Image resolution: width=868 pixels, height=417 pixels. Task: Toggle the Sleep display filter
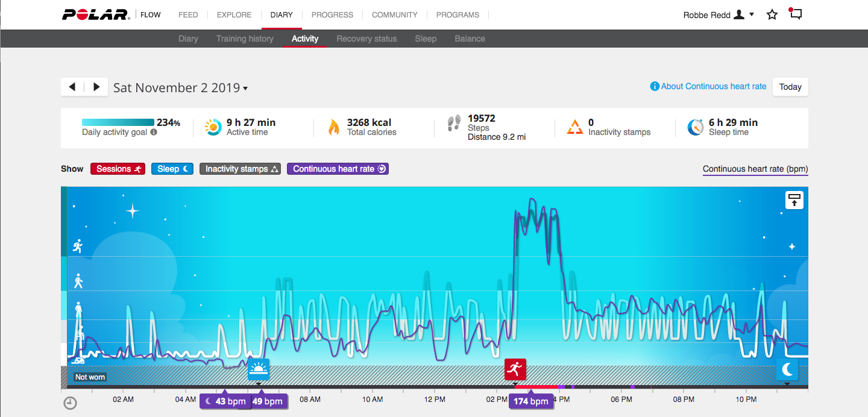(x=172, y=169)
